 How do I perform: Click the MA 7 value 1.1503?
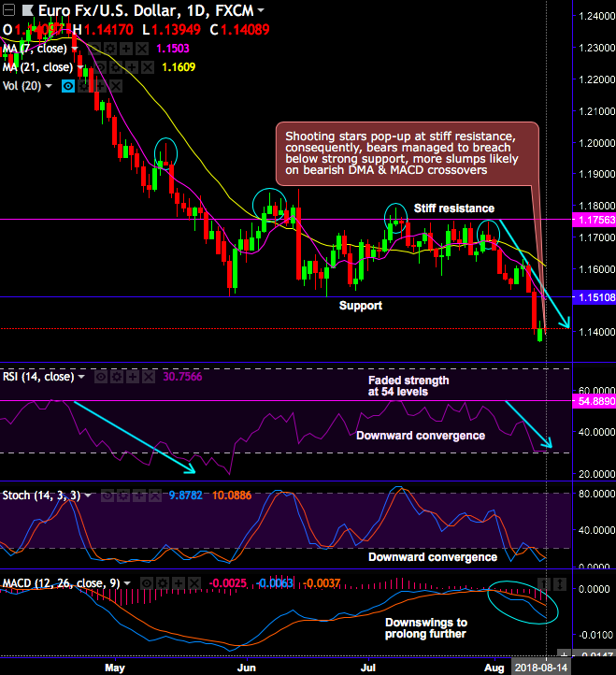[x=173, y=49]
